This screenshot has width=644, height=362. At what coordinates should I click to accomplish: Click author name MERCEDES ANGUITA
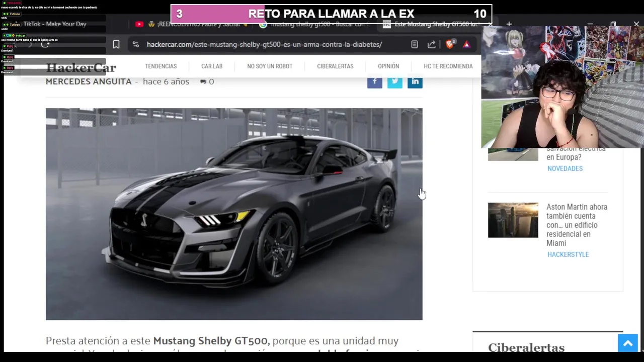tap(89, 81)
